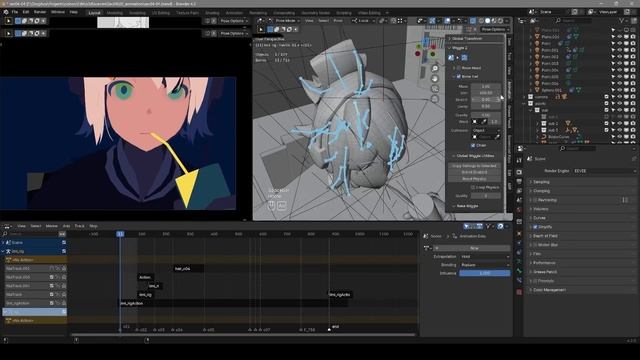Click the Raytracing preset list icon
Viewport: 640px width, 360px height.
pyautogui.click(x=625, y=200)
